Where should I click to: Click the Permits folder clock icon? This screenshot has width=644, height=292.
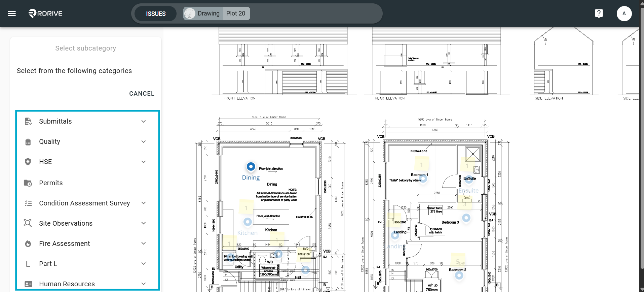pos(28,183)
